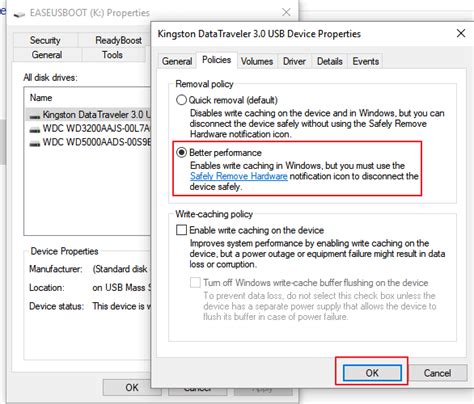The height and width of the screenshot is (404, 474).
Task: Click WDC WD3200AAJS drive icon
Action: [x=35, y=130]
